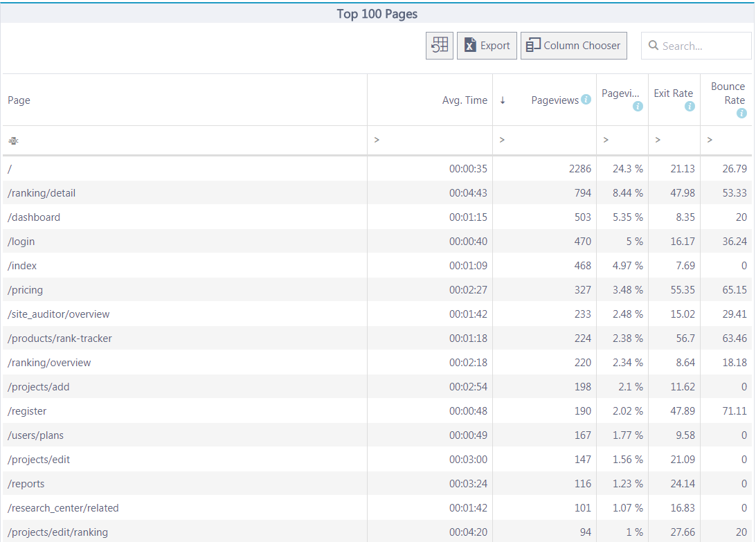Open Pagevi... percent filter operator dropdown
Image resolution: width=756 pixels, height=542 pixels.
606,140
